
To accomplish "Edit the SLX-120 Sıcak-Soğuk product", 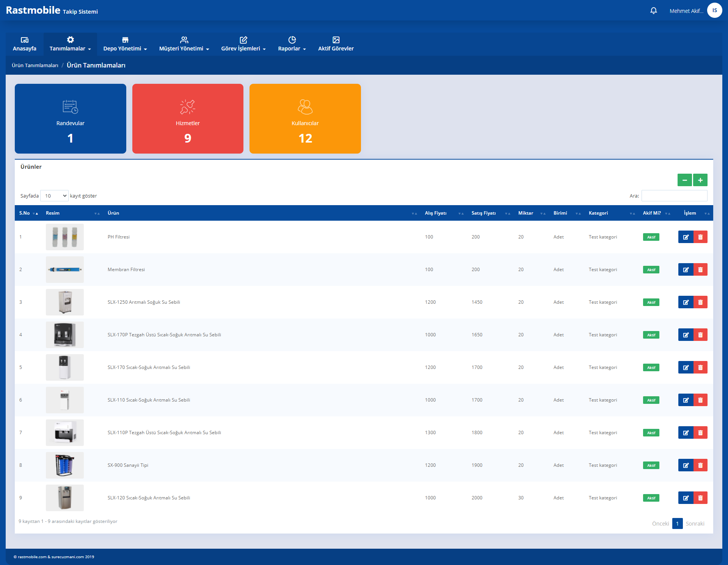I will pos(686,498).
